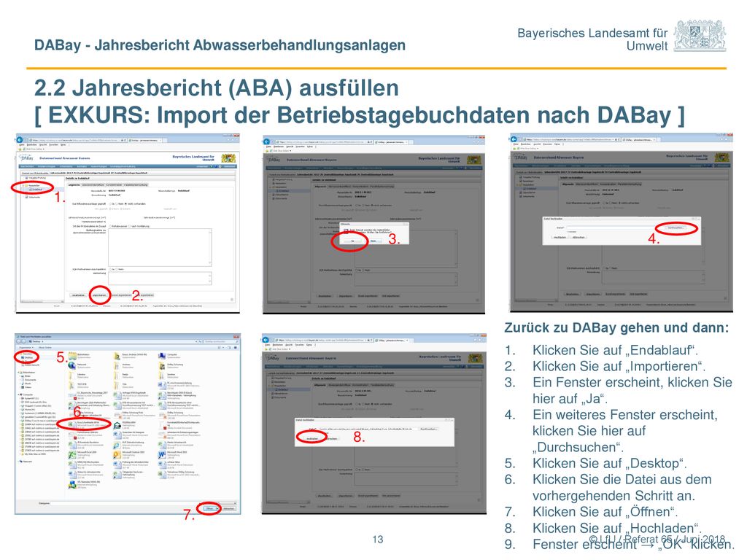Screen dimensions: 747x560
Task: Open the Favoriten menu in top-left browser screenshot
Action: click(x=55, y=145)
